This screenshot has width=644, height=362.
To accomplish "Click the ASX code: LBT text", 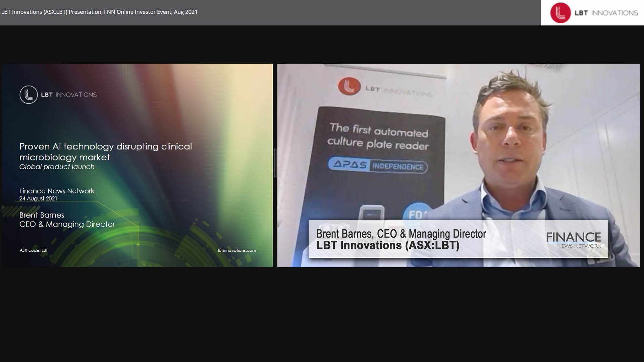I will [x=34, y=250].
